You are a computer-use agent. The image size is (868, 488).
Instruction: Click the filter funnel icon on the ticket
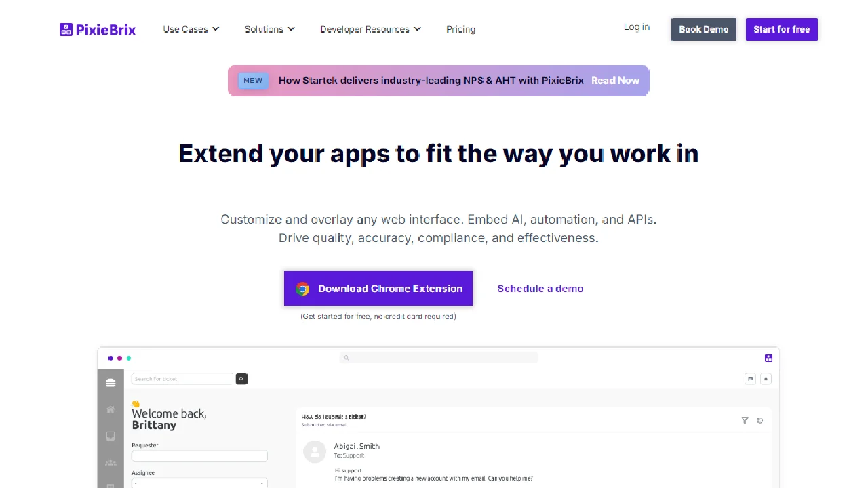(x=745, y=420)
